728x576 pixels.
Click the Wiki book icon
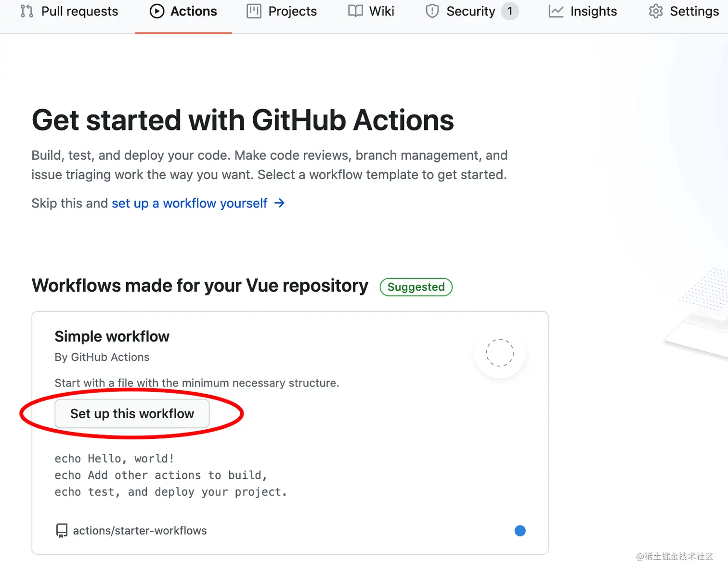click(x=355, y=11)
